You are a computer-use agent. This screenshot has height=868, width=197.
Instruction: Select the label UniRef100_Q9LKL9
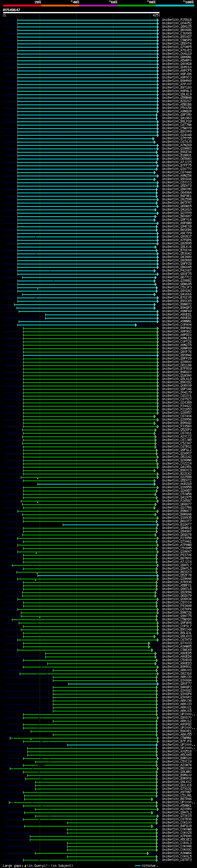pos(177,94)
